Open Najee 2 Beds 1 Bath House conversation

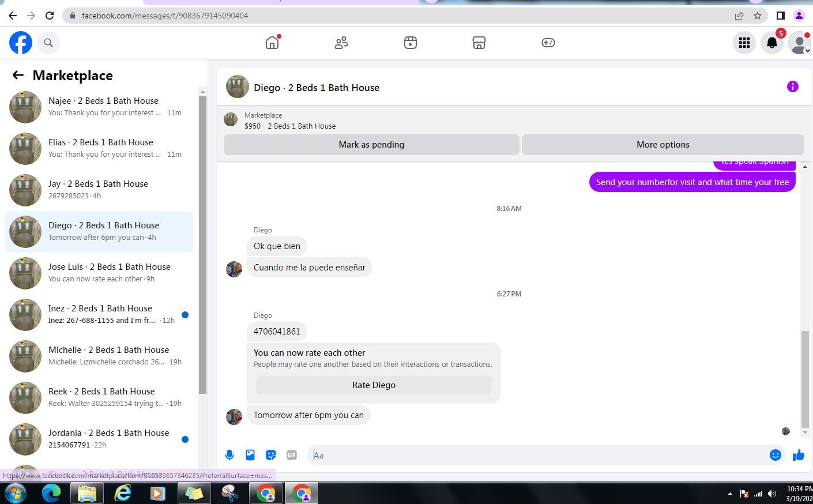tap(99, 107)
